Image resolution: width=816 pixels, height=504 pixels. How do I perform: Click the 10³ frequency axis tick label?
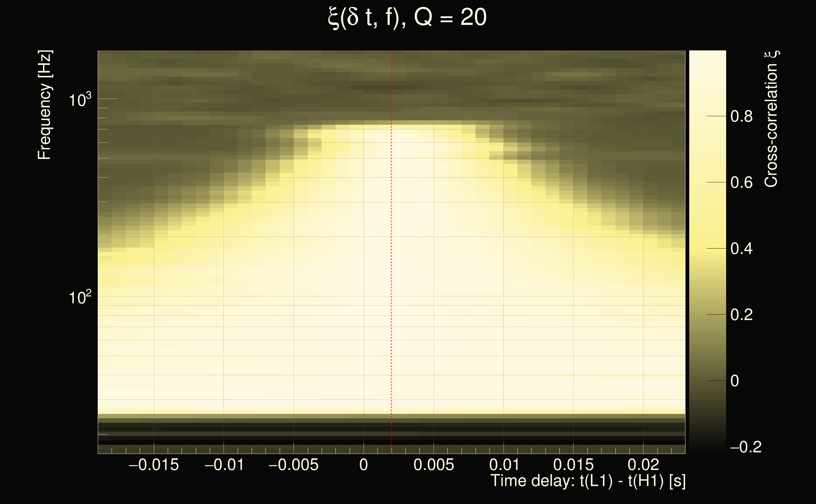[x=80, y=100]
